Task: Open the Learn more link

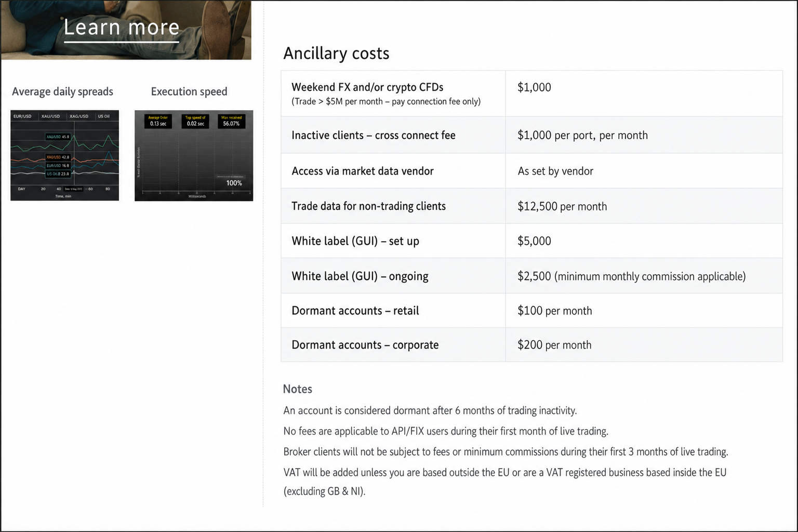Action: pyautogui.click(x=122, y=28)
